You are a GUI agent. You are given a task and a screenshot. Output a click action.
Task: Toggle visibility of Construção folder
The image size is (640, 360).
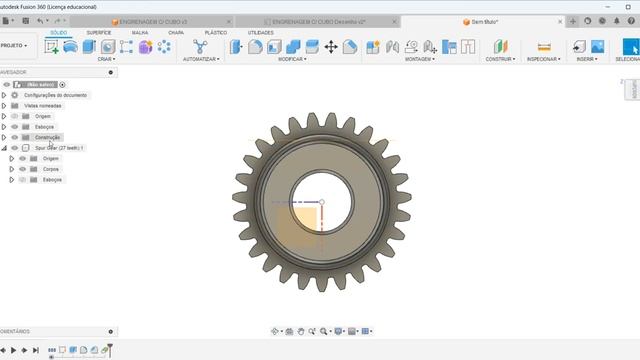point(15,138)
